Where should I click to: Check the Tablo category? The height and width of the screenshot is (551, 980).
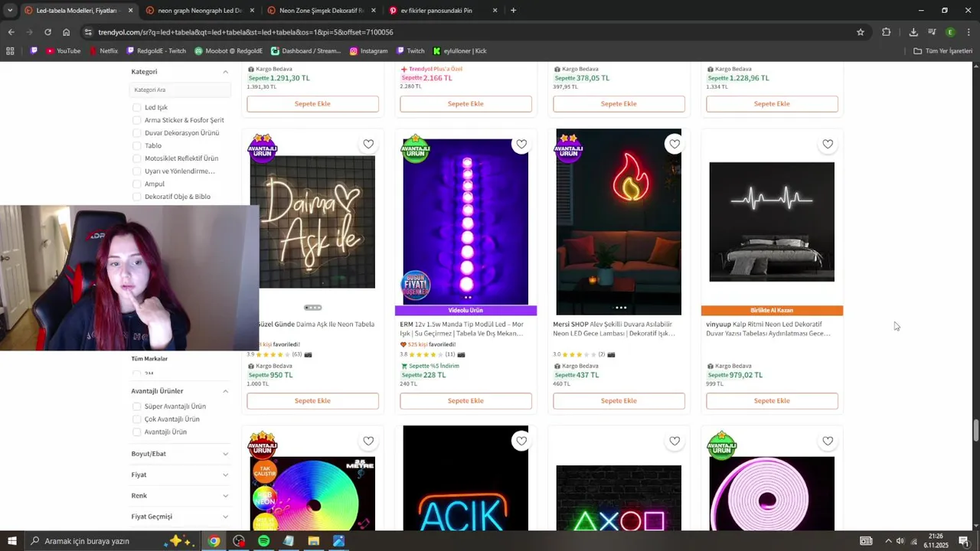tap(136, 145)
